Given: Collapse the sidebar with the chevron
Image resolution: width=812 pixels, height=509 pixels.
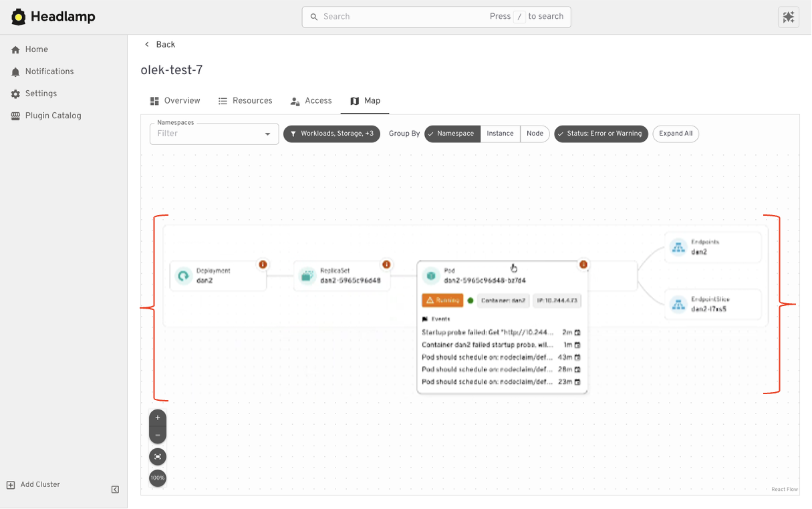Looking at the screenshot, I should coord(115,489).
